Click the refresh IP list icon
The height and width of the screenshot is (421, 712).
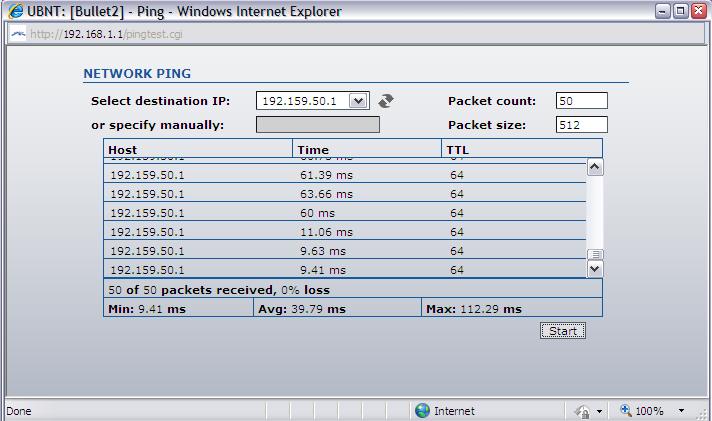pos(386,100)
